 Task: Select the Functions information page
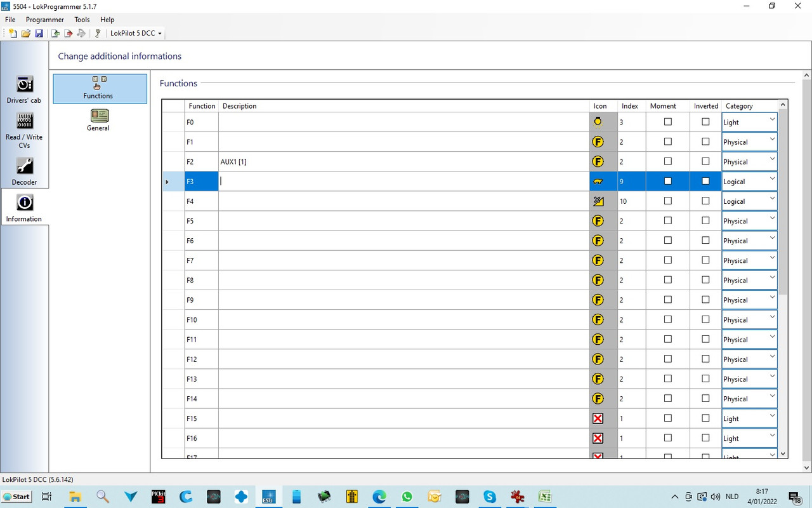(100, 88)
